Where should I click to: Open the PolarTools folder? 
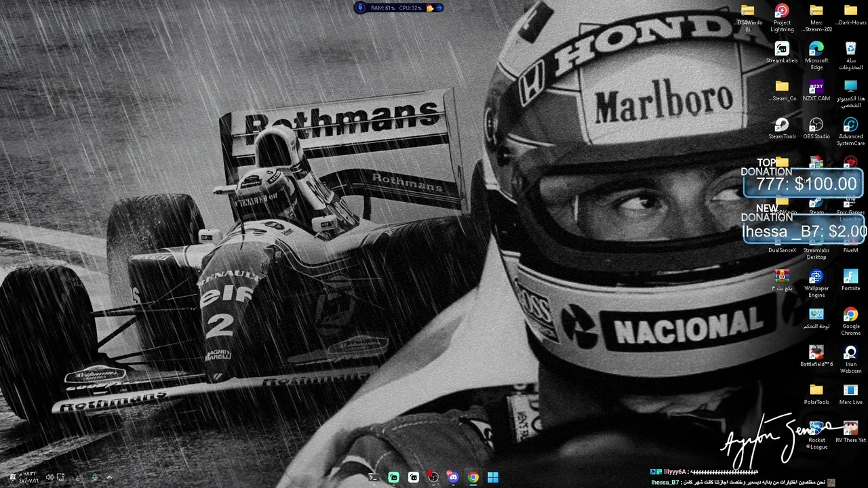click(816, 394)
